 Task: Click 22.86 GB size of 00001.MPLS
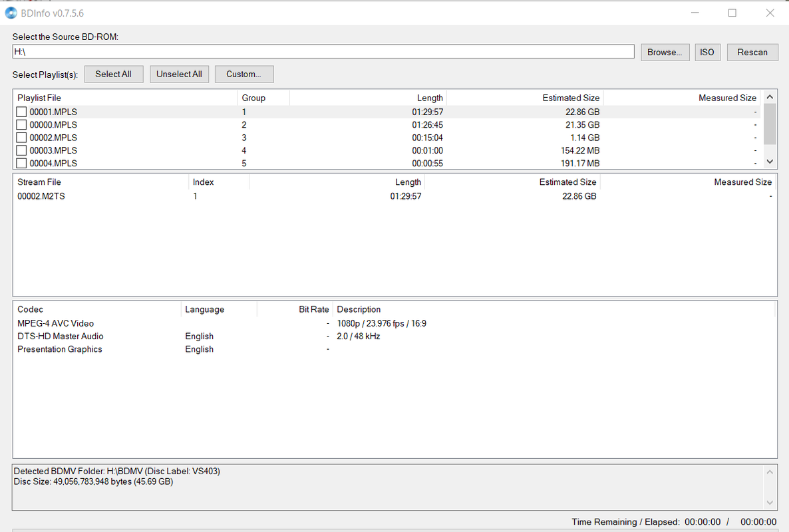coord(582,112)
